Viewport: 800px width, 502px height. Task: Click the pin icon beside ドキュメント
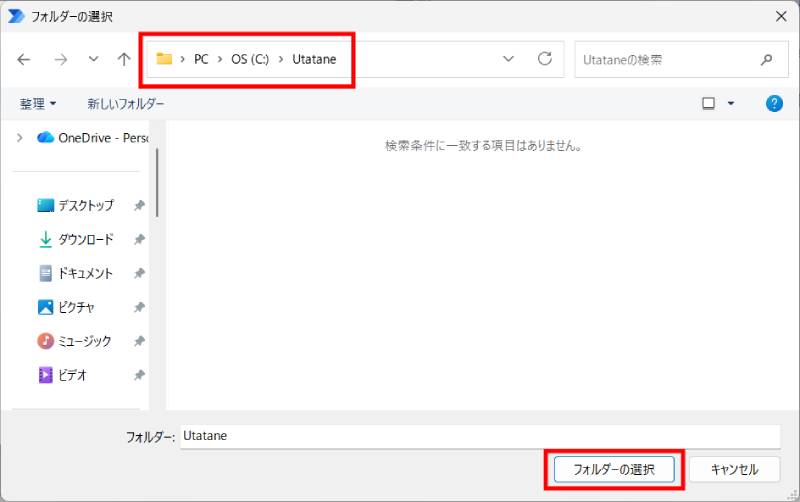(x=139, y=273)
